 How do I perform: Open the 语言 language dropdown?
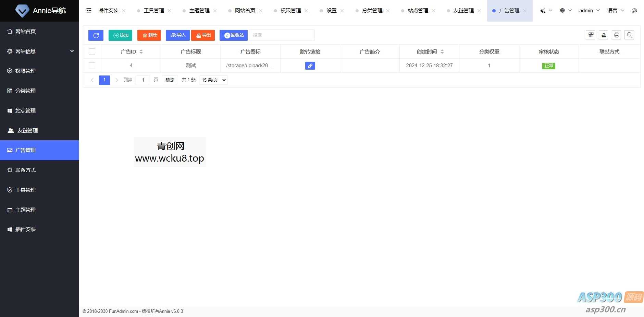pos(615,10)
